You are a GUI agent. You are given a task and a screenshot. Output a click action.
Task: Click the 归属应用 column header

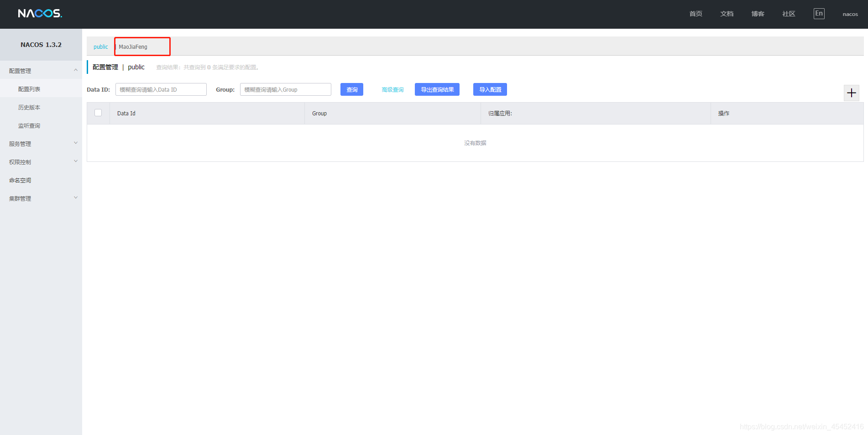(x=596, y=113)
